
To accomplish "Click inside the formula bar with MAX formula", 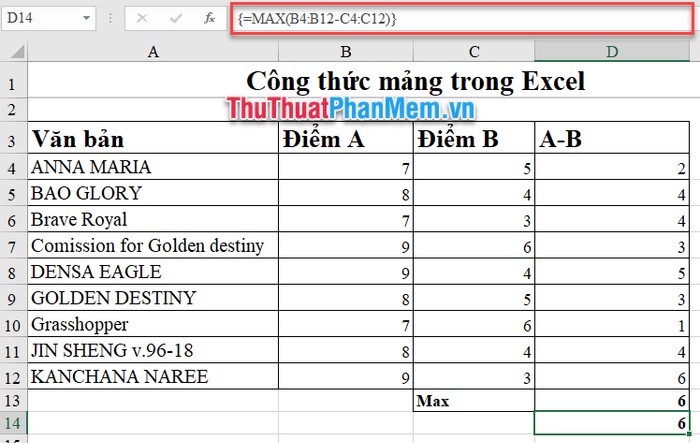I will [450, 18].
